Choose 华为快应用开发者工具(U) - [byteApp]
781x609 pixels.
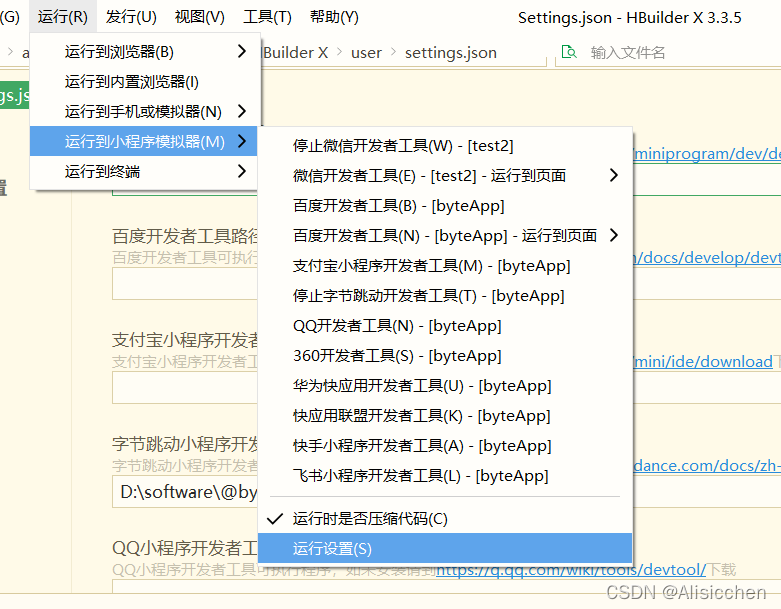[445, 385]
